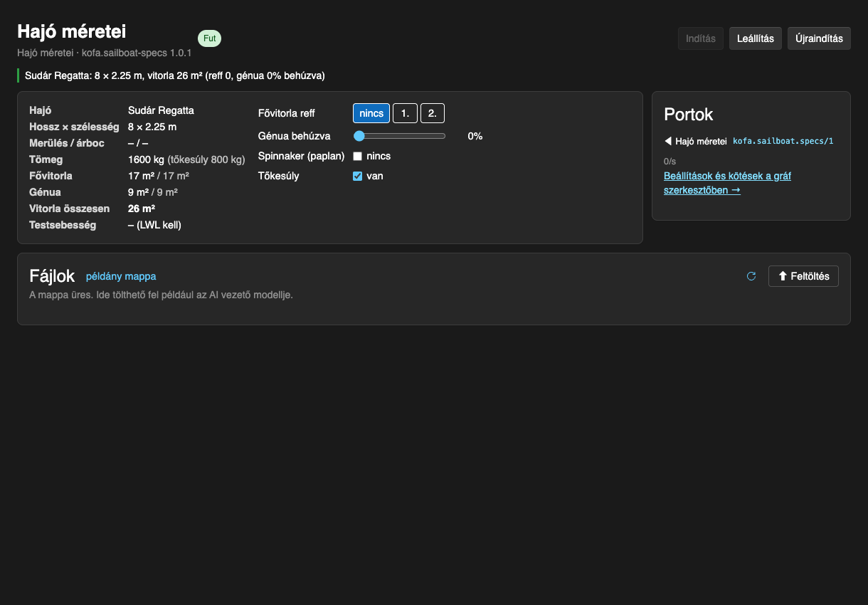Click the 'Hajó méretei' page title

click(72, 31)
